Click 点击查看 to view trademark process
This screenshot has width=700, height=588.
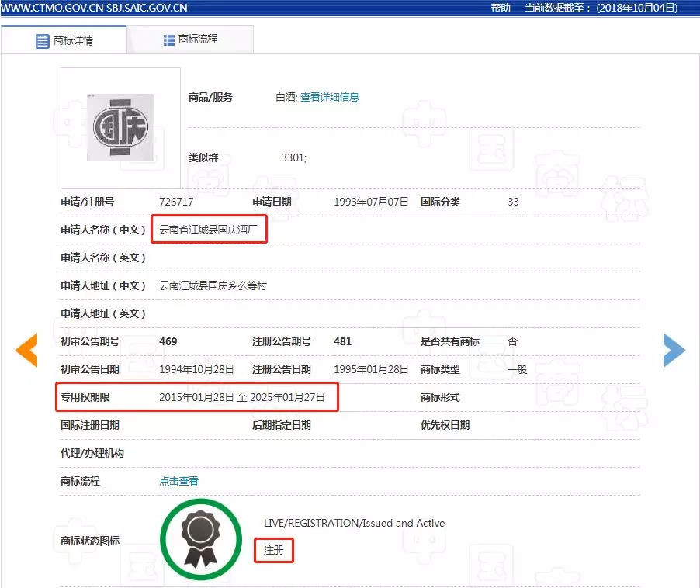pos(178,480)
